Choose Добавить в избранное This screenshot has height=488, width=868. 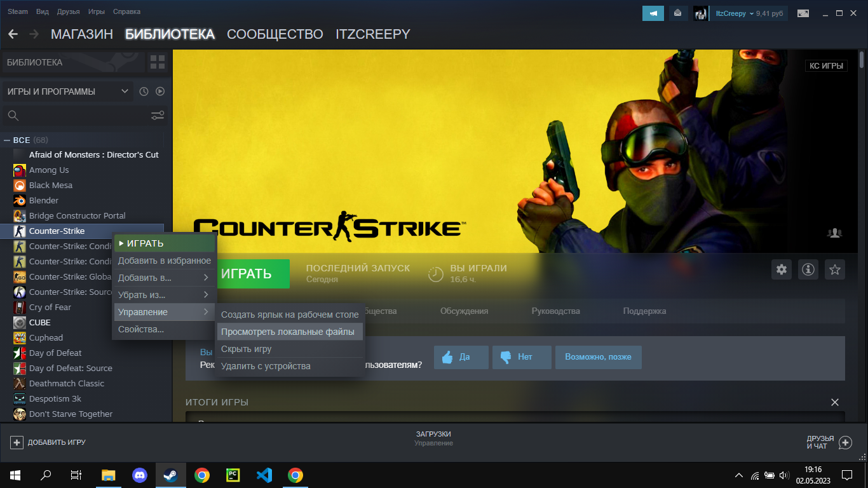(164, 261)
